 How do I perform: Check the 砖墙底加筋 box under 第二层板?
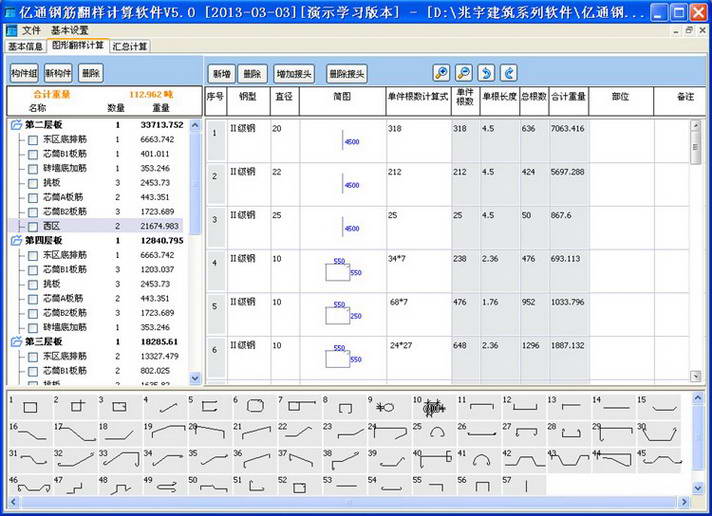tap(33, 169)
